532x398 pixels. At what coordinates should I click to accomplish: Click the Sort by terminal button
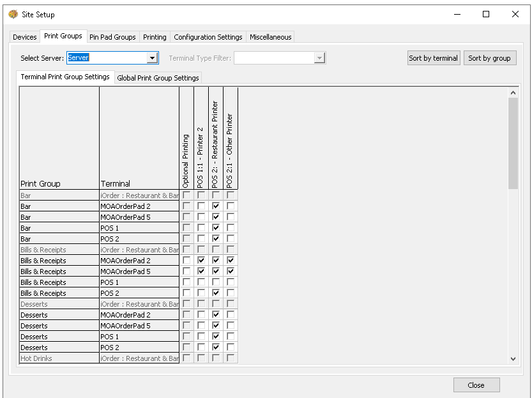pyautogui.click(x=433, y=58)
